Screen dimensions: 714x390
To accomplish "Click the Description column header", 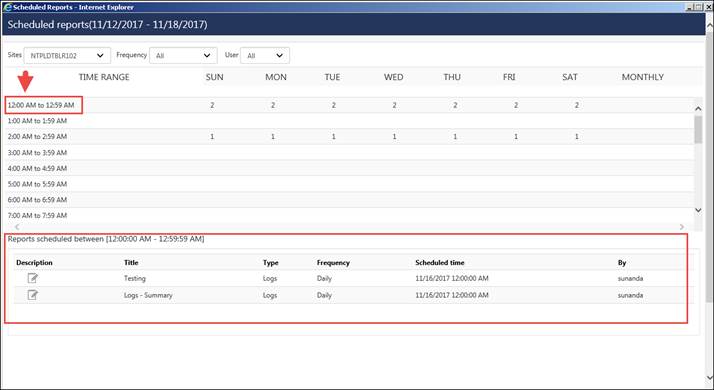I will click(34, 262).
